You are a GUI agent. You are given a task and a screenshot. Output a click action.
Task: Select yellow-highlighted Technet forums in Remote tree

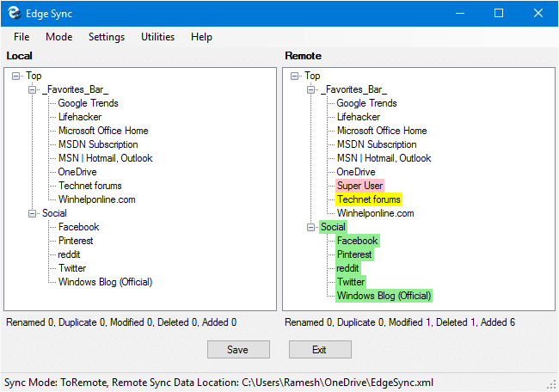pyautogui.click(x=369, y=199)
